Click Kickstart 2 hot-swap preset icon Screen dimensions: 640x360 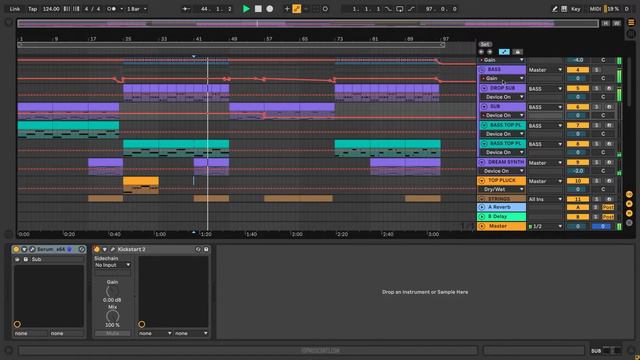tap(198, 249)
